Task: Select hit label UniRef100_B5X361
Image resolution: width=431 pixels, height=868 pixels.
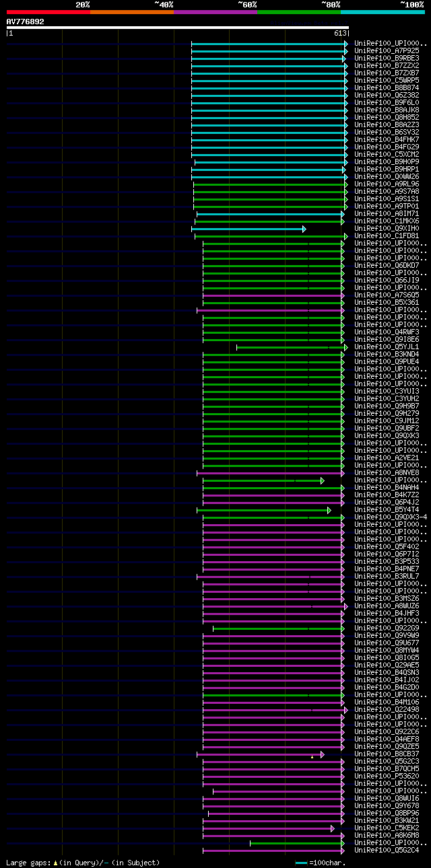Action: pyautogui.click(x=387, y=302)
